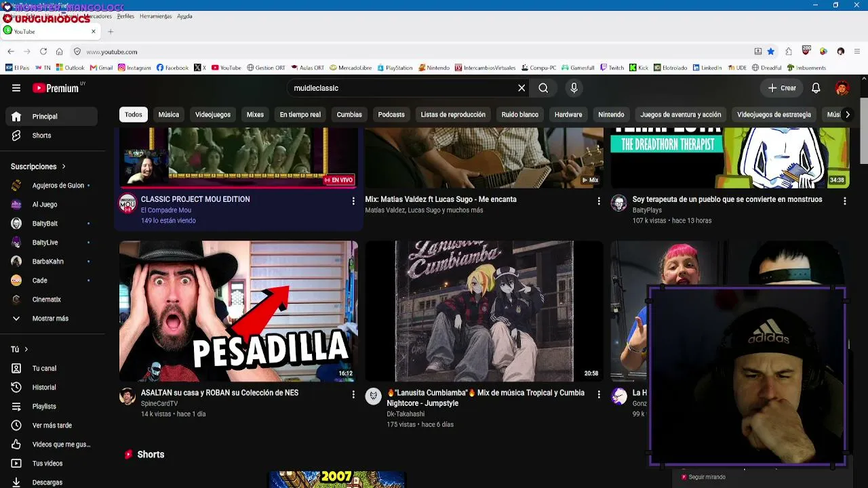Open the account avatar menu
The width and height of the screenshot is (868, 488).
pyautogui.click(x=842, y=88)
